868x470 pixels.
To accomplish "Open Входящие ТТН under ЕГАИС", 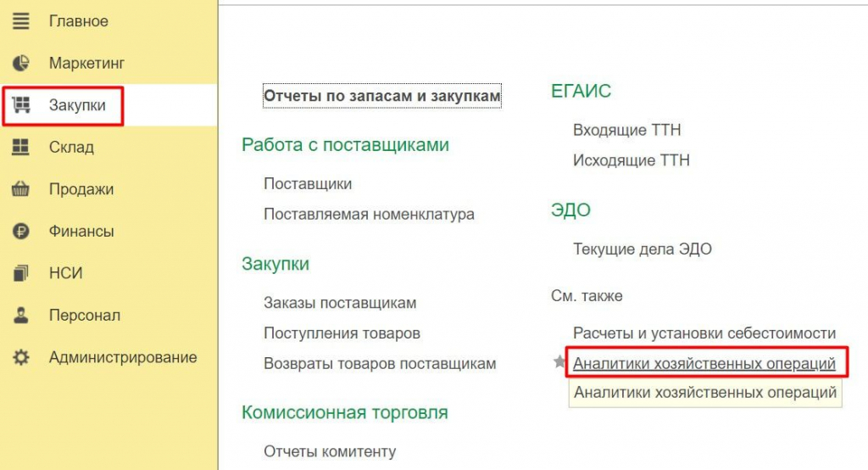I will pyautogui.click(x=627, y=130).
